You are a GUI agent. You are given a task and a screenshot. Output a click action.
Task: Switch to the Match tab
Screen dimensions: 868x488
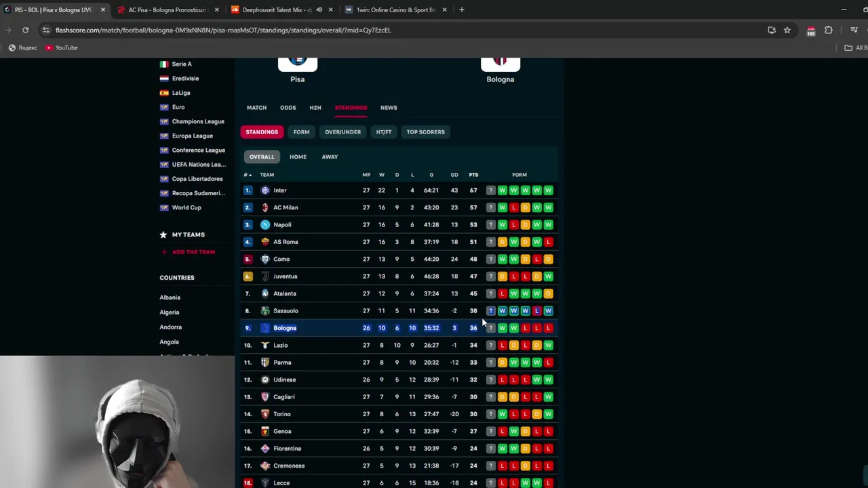256,107
